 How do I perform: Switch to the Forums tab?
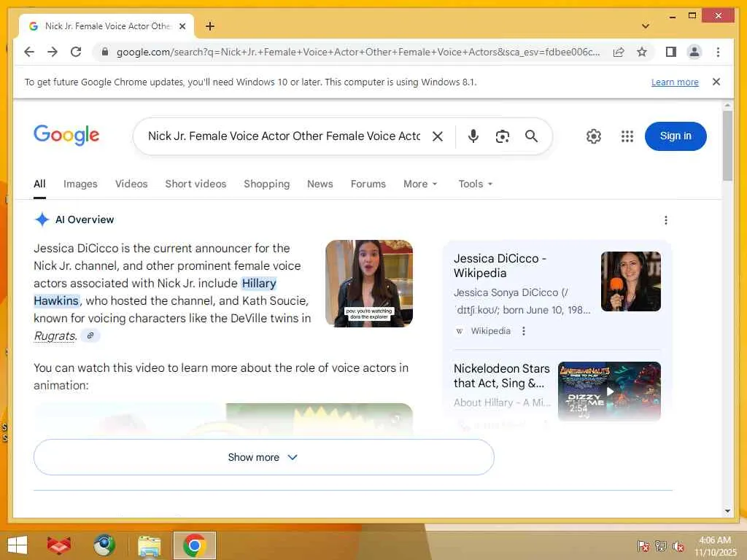(x=368, y=184)
